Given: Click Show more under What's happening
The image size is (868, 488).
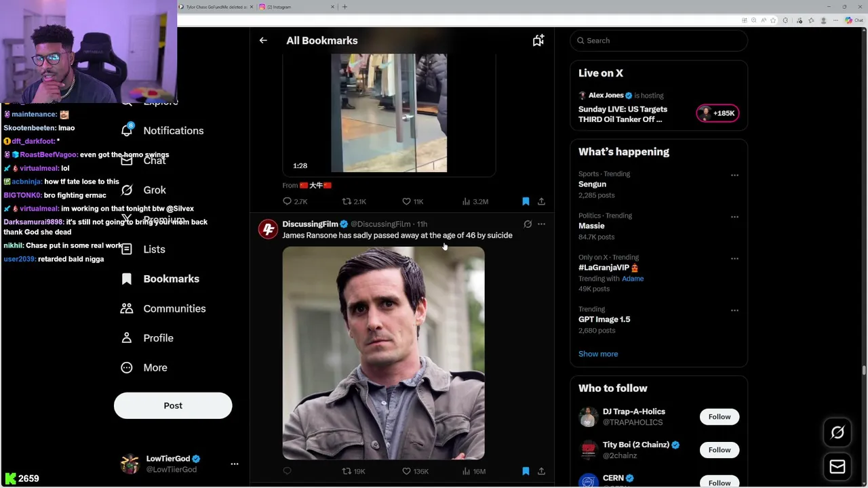Looking at the screenshot, I should (598, 354).
